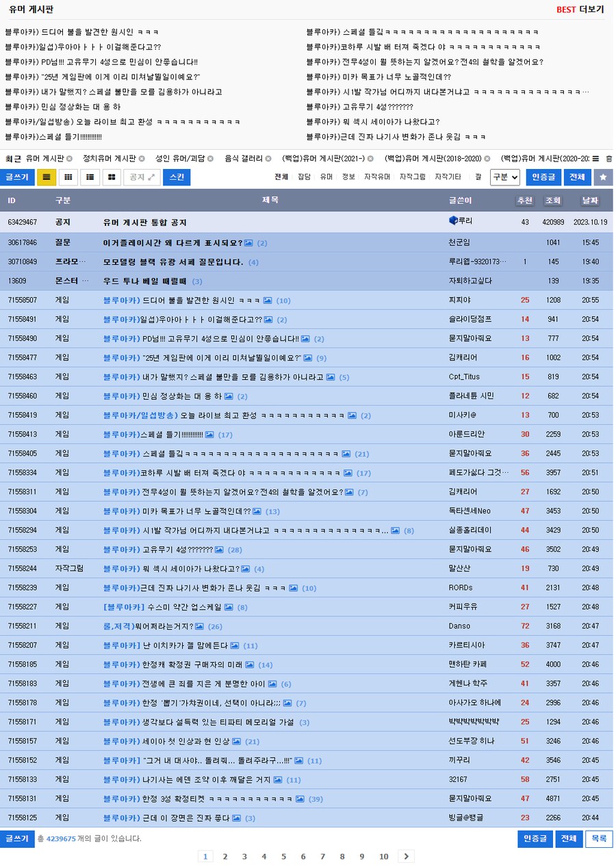Toggle the 공지 expand button
The width and height of the screenshot is (616, 867).
pyautogui.click(x=142, y=177)
